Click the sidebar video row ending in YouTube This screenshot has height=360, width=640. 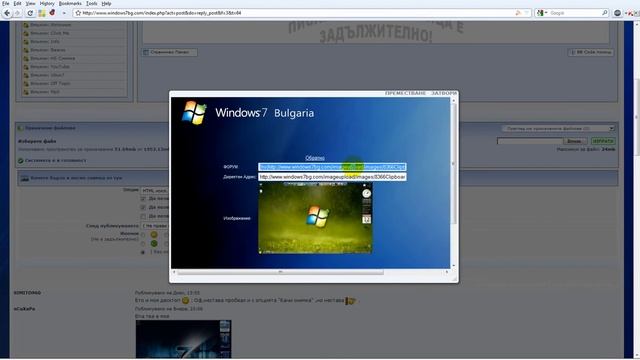point(74,67)
